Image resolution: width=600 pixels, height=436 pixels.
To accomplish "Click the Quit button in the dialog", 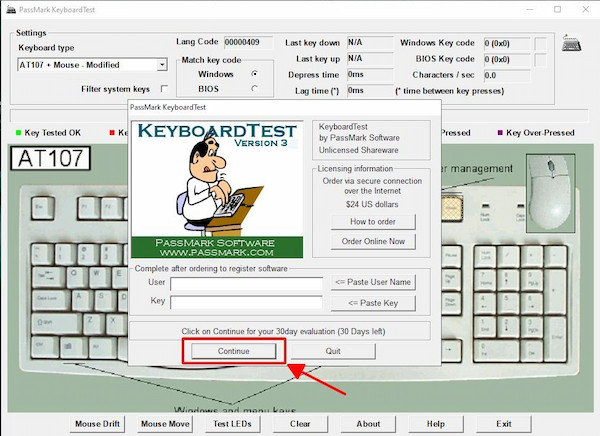I will [333, 351].
